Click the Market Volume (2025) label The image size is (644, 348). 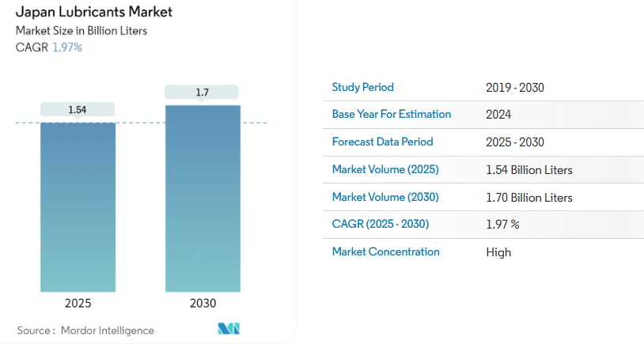(x=385, y=169)
